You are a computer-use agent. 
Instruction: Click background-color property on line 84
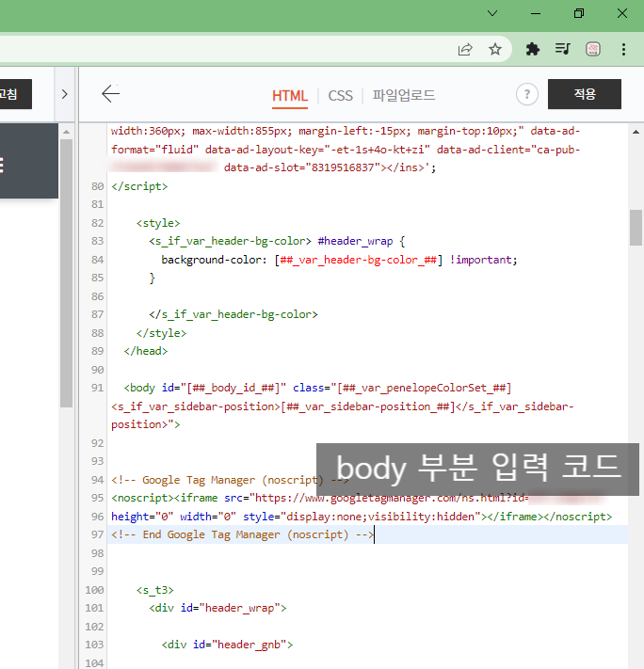pos(214,260)
